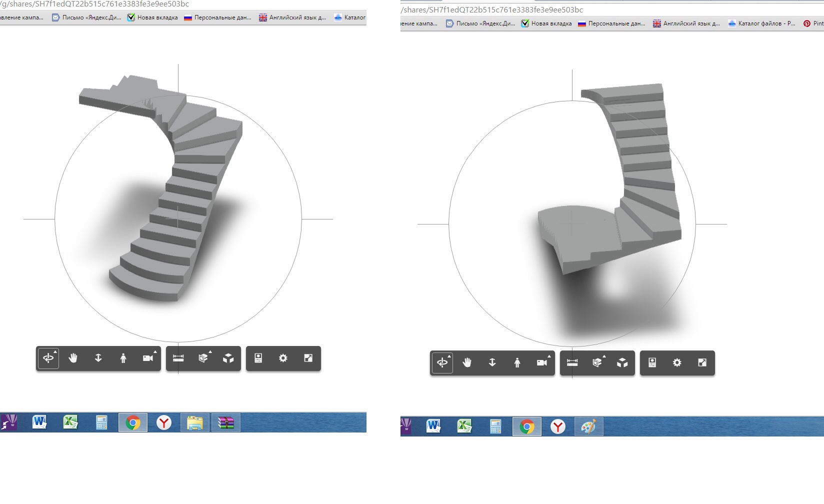
Task: Open Settings gear in left viewer toolbar
Action: tap(283, 358)
